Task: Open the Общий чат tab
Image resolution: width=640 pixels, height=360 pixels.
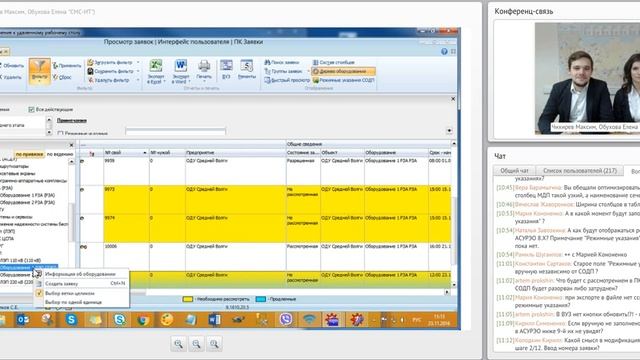Action: pos(514,171)
